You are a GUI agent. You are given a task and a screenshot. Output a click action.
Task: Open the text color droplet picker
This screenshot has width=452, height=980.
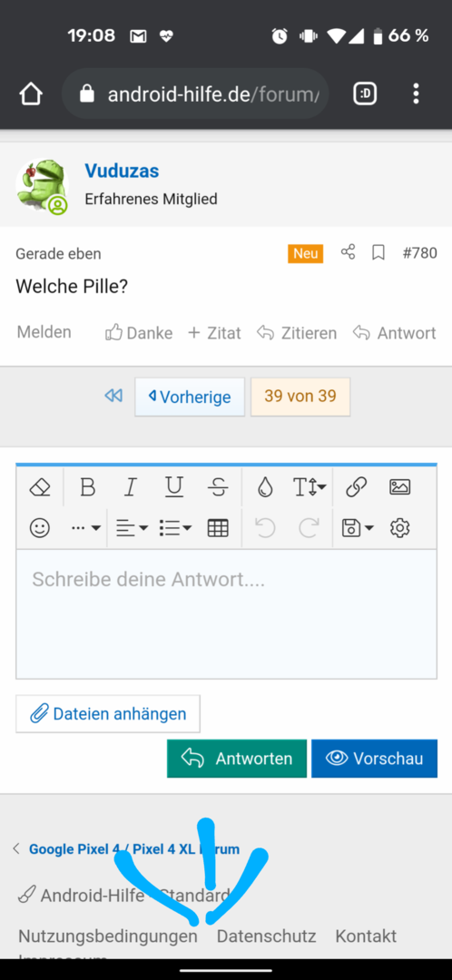265,487
